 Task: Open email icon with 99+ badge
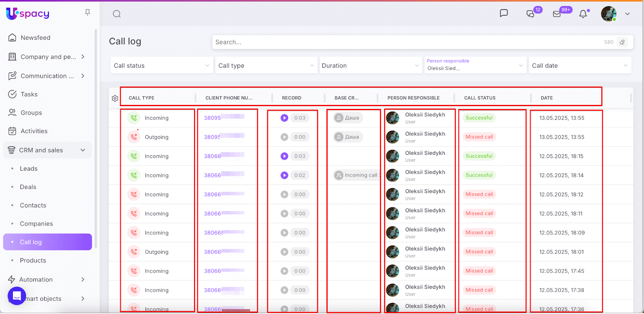[557, 14]
